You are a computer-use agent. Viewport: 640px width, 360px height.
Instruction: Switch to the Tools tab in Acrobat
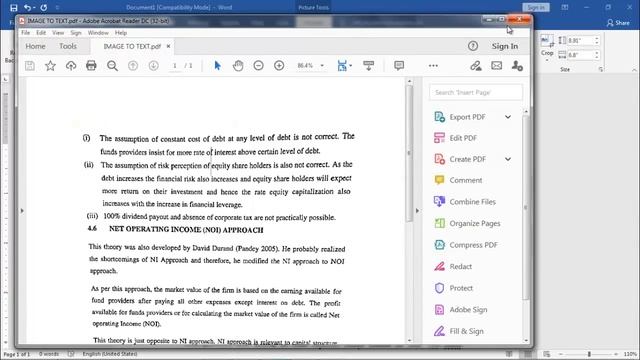point(68,46)
